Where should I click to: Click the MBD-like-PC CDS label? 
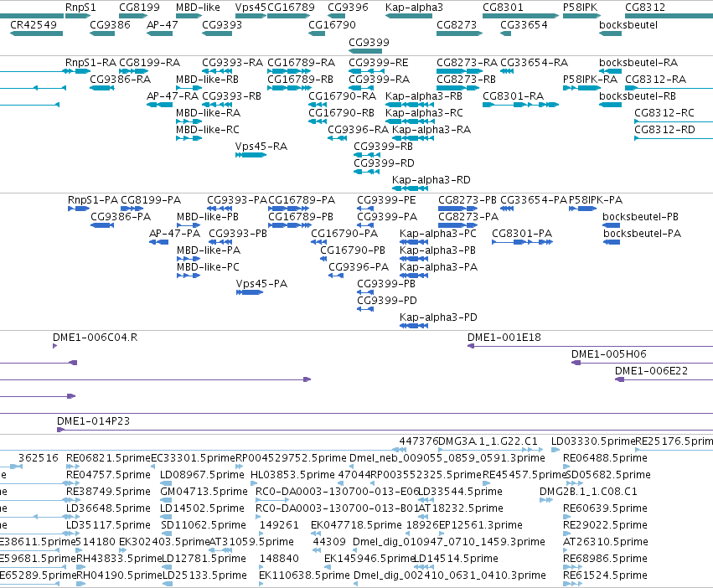208,267
